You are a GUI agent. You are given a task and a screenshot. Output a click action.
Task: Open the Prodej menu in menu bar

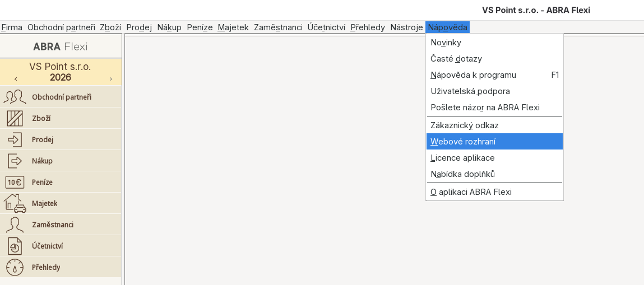coord(139,27)
